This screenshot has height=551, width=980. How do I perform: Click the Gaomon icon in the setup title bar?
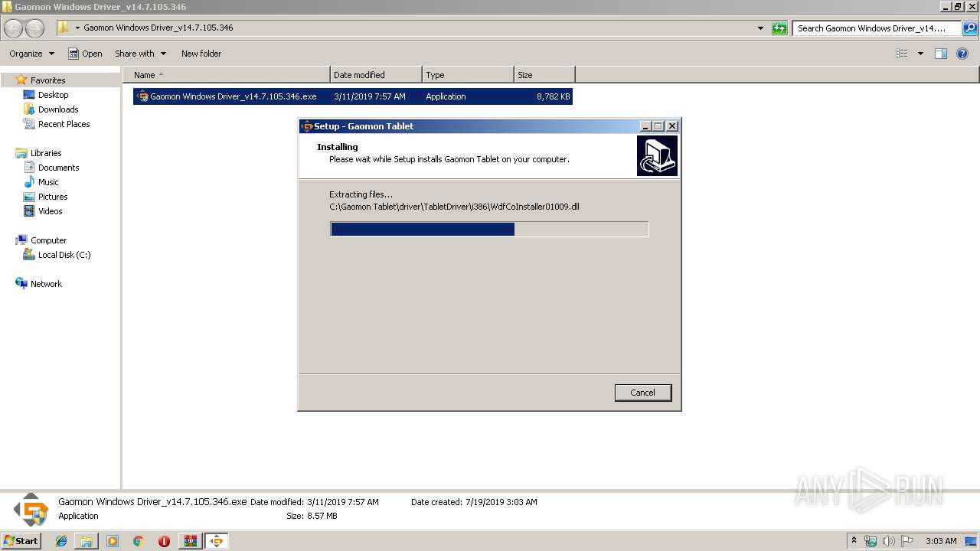307,126
